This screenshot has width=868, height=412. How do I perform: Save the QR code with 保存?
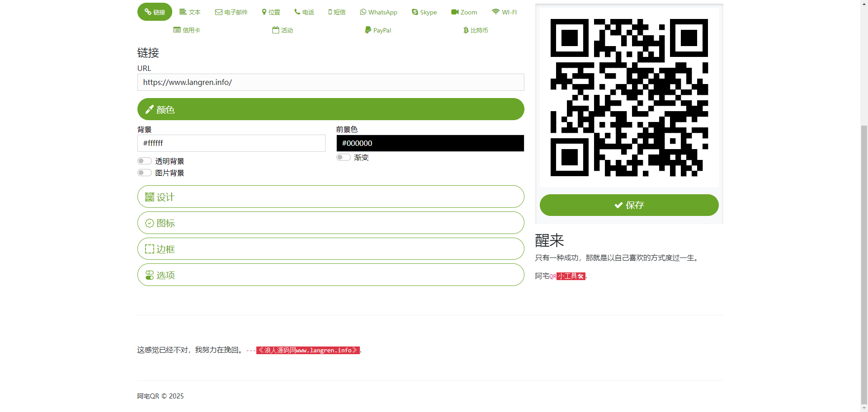pos(629,205)
